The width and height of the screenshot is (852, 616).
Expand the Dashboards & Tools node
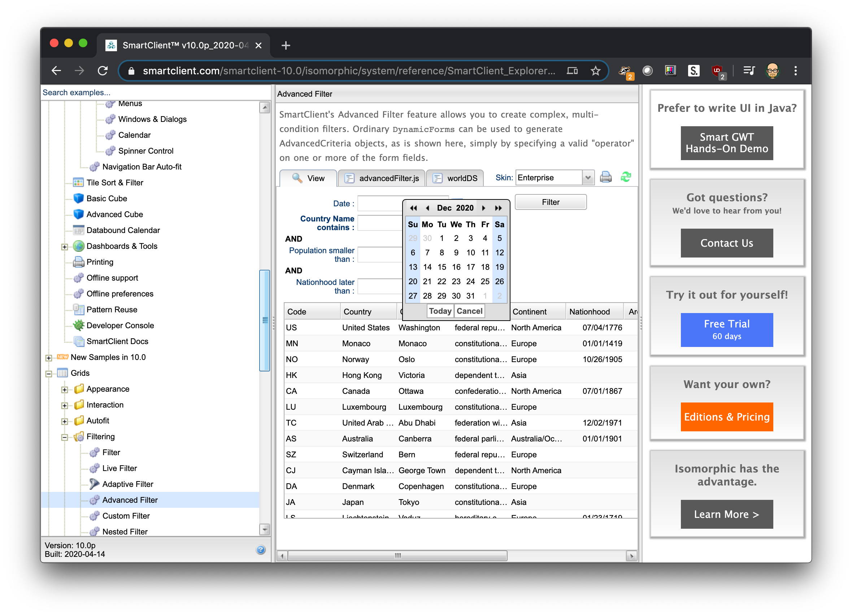(64, 247)
